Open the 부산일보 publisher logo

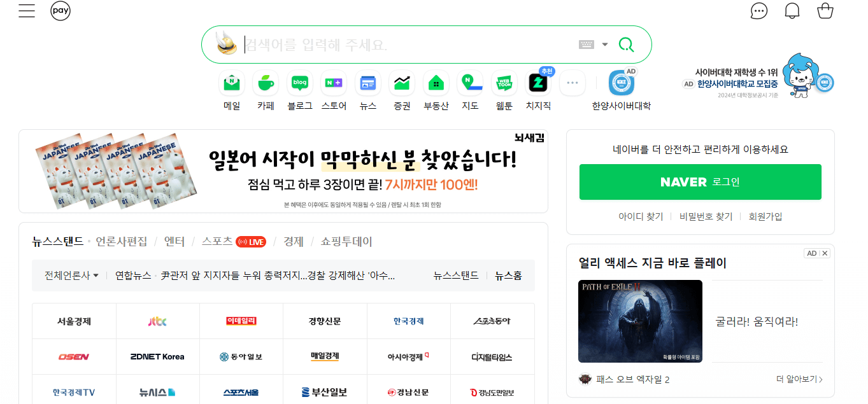pos(325,392)
